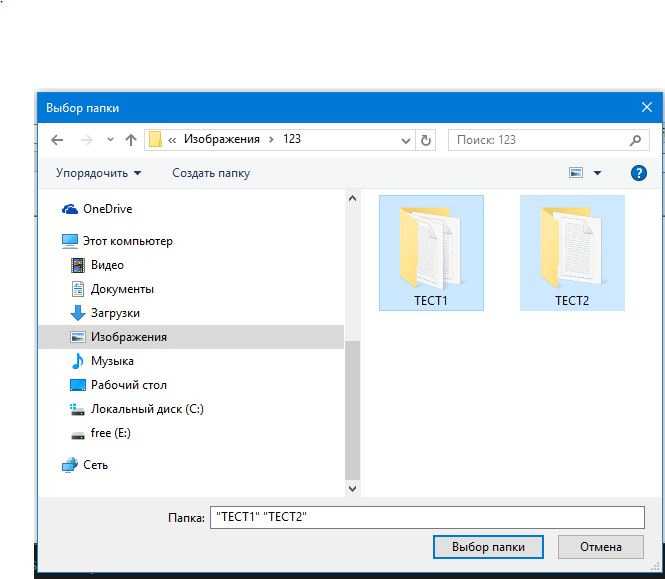Viewport: 665px width, 579px height.
Task: Click the forward navigation arrow
Action: click(87, 140)
